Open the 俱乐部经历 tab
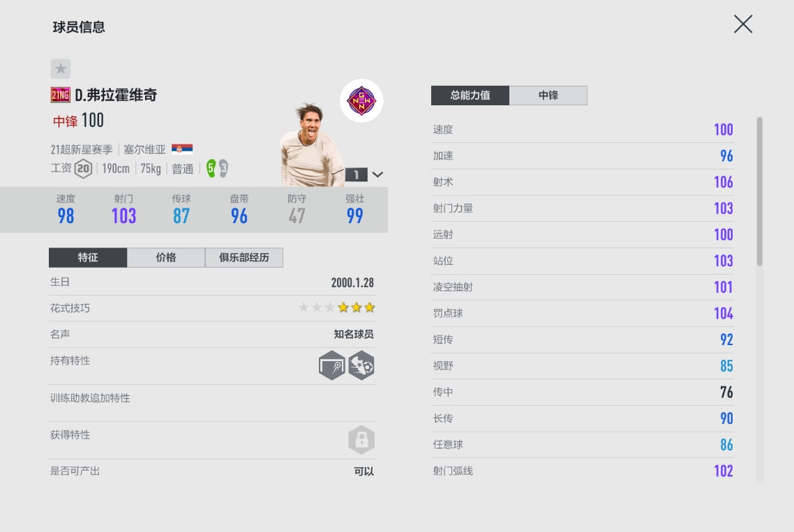Screen dimensions: 794x532 (x=244, y=257)
